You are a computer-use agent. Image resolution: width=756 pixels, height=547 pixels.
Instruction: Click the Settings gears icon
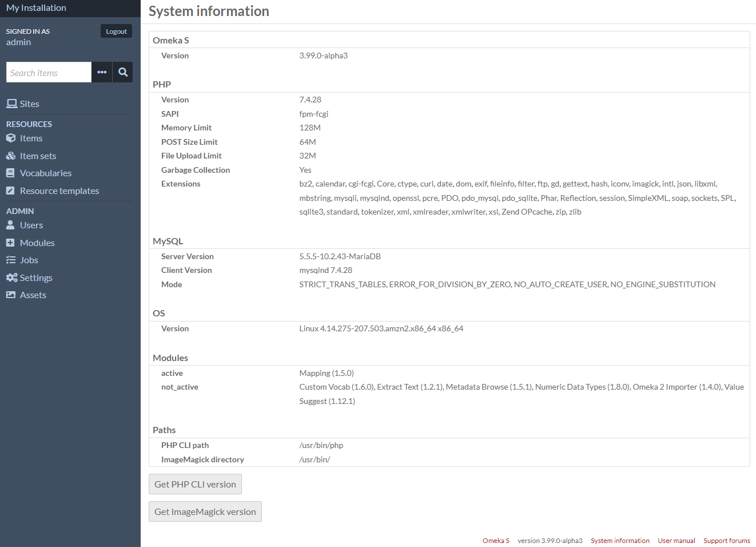pyautogui.click(x=12, y=278)
